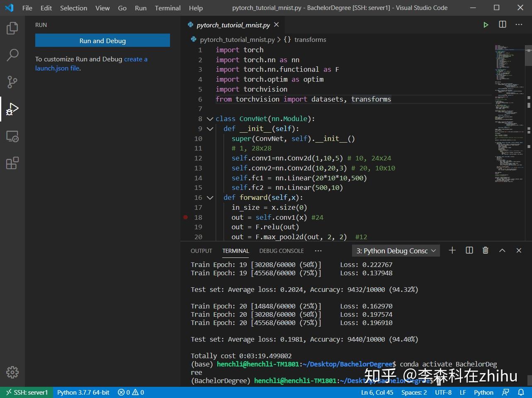Open the terminal selector dropdown
This screenshot has width=532, height=398.
click(395, 250)
